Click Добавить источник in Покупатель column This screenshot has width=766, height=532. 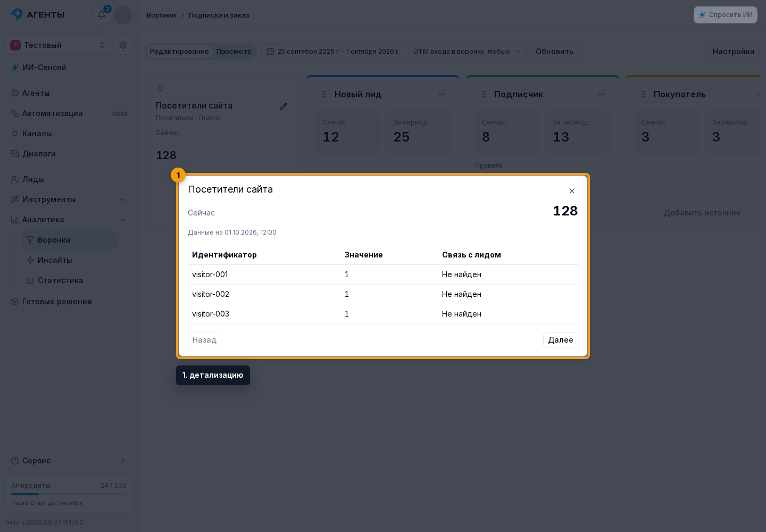pyautogui.click(x=702, y=213)
